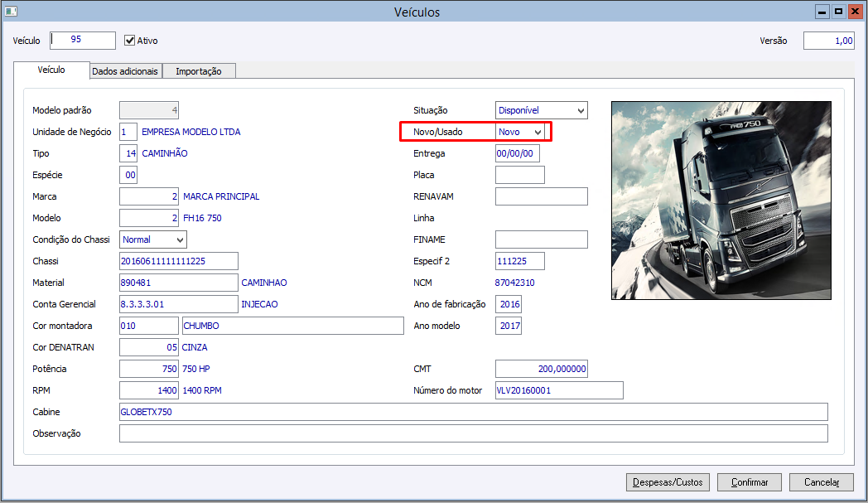The width and height of the screenshot is (868, 503).
Task: Click the Despesas/Custos button
Action: [x=668, y=482]
